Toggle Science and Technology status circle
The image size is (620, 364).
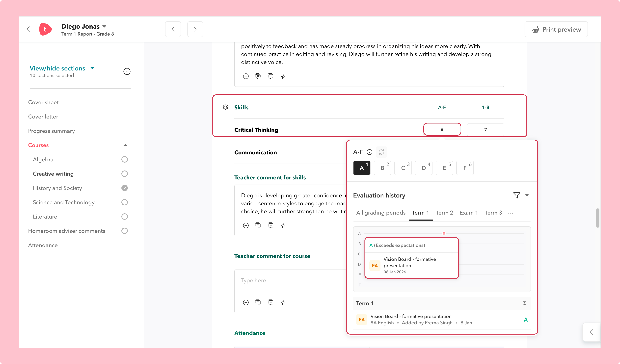coord(125,202)
